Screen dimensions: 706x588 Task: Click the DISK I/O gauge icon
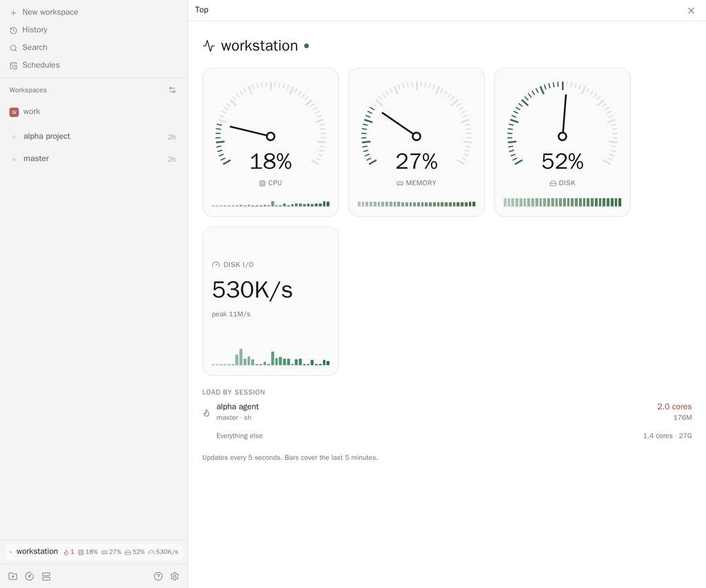216,265
